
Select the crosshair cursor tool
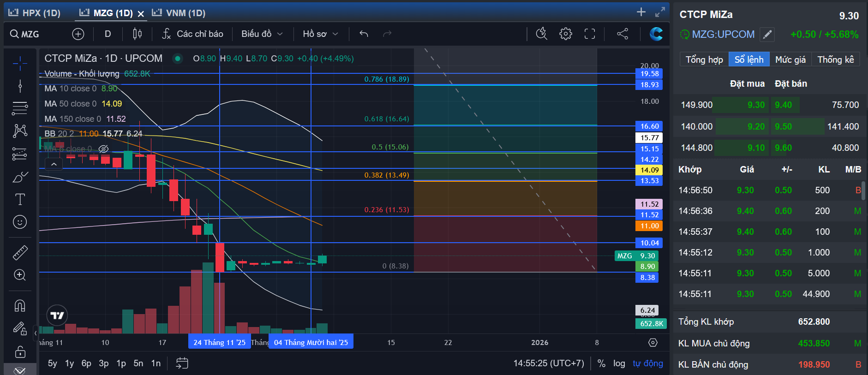click(20, 64)
